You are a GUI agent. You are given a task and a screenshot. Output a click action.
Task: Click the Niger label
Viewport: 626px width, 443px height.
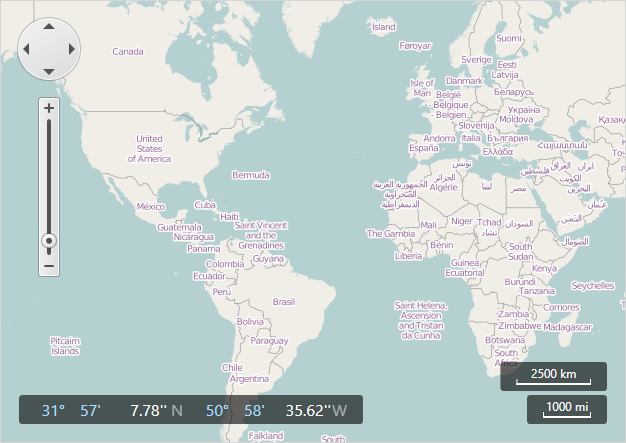pos(462,221)
